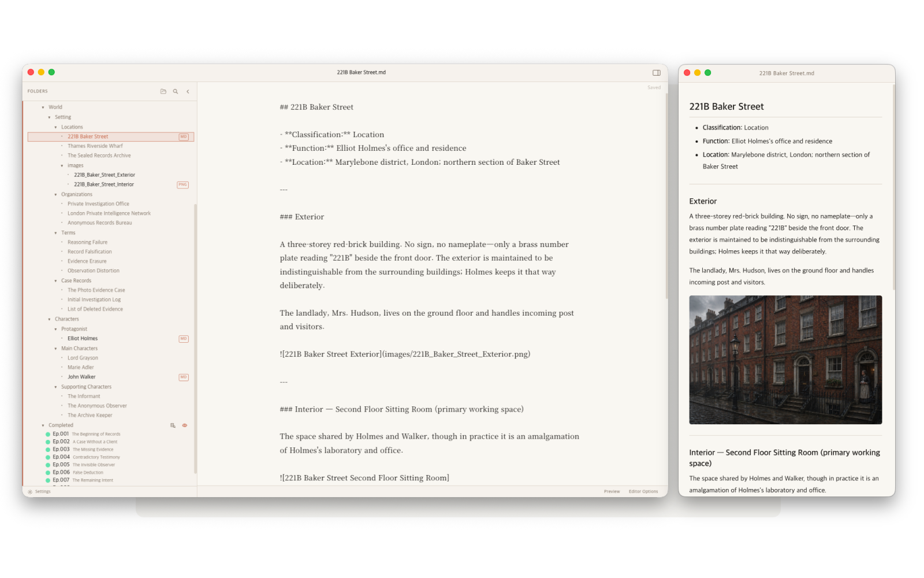The height and width of the screenshot is (578, 924).
Task: Click the PNG badge on 221B_Baker_Street_Interior
Action: 183,185
